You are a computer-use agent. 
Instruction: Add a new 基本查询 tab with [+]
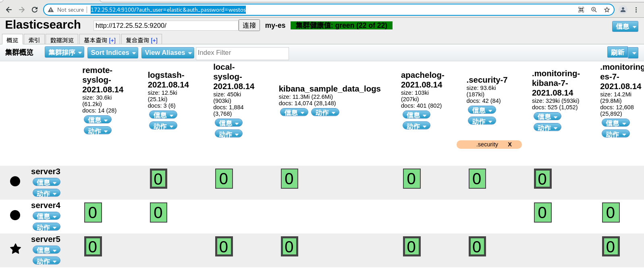coord(112,40)
